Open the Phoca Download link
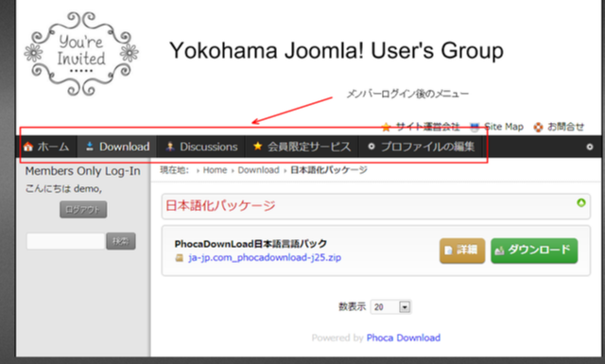The height and width of the screenshot is (364, 605). (x=404, y=338)
